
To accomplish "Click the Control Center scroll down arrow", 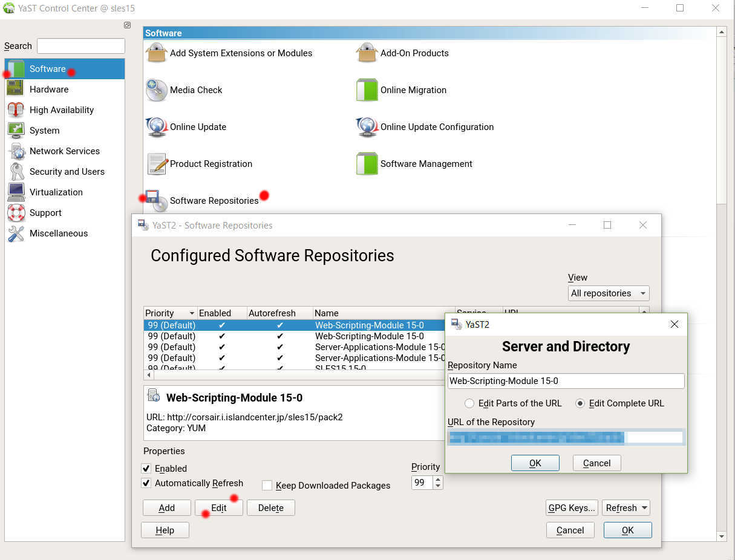I will pos(721,536).
